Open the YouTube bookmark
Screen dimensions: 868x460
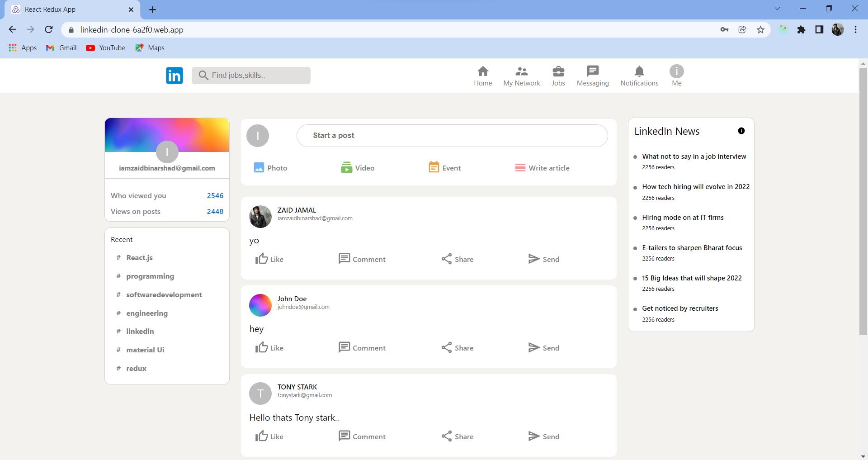[106, 48]
